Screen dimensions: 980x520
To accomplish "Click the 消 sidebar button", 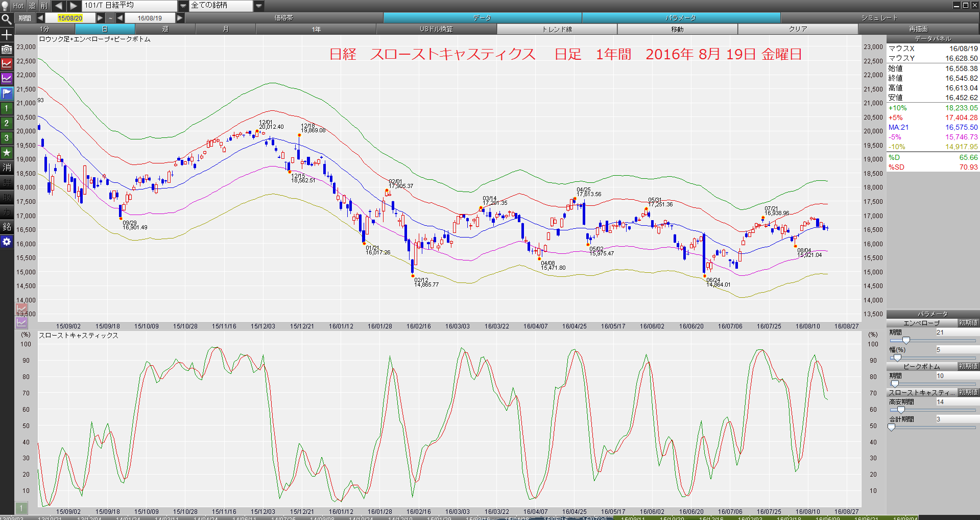I will tap(7, 168).
